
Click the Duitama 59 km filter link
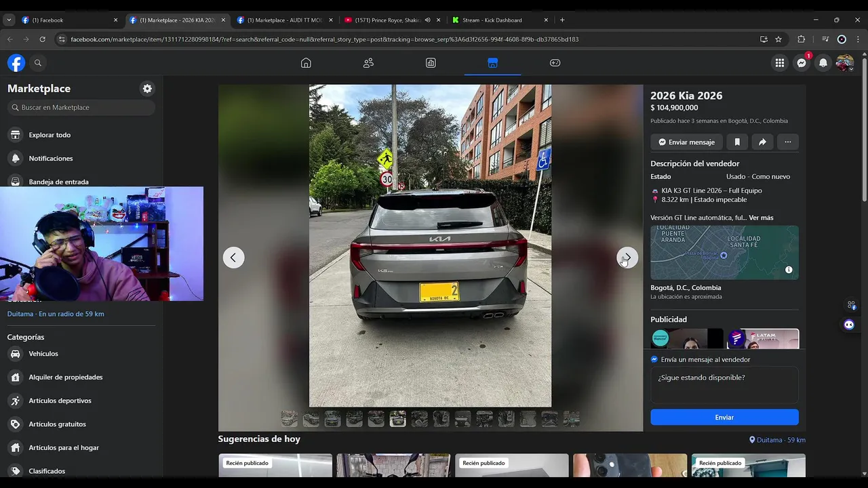point(777,441)
